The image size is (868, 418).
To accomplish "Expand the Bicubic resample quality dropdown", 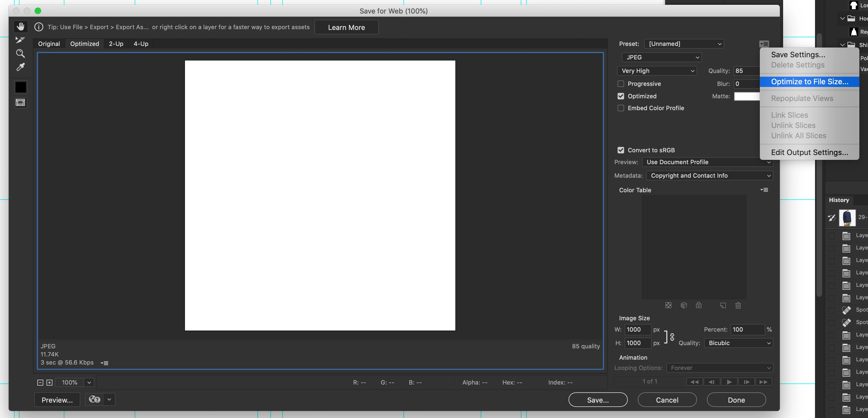I will pyautogui.click(x=738, y=343).
